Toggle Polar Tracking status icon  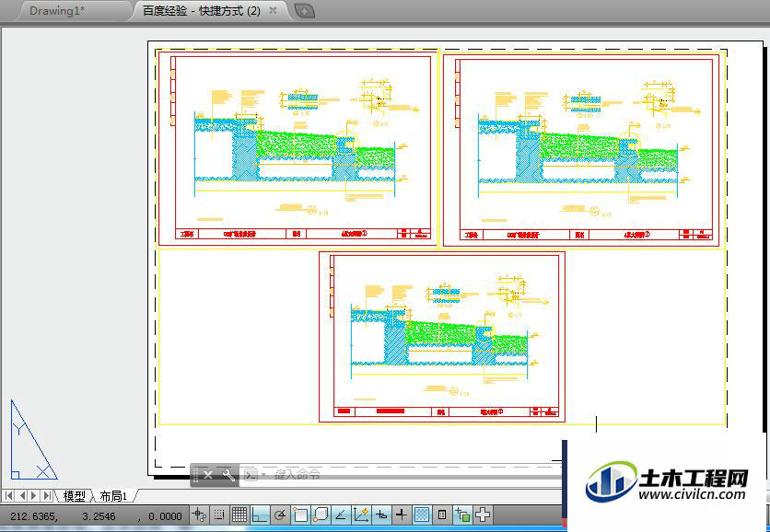tap(280, 515)
